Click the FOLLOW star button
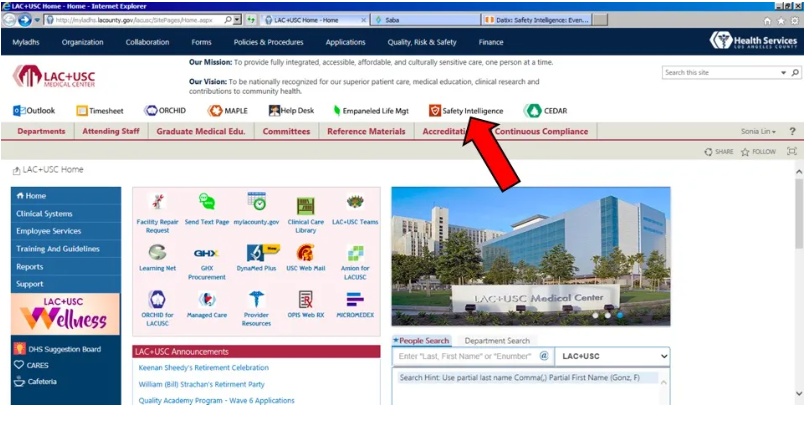Image resolution: width=807 pixels, height=432 pixels. [x=758, y=152]
